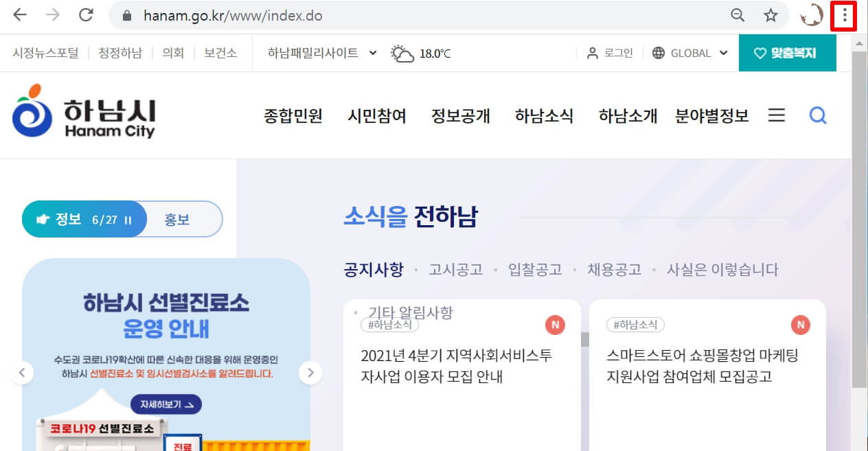Click the N badge on 지역사회서비스 card
Image resolution: width=868 pixels, height=451 pixels.
pos(555,325)
